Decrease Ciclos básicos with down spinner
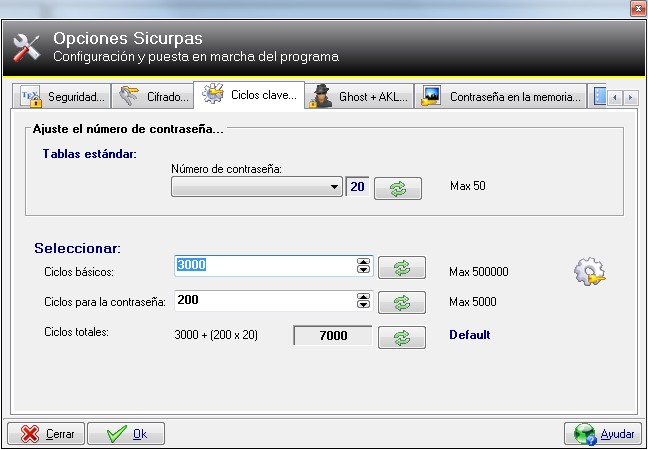648x450 pixels. (x=363, y=269)
